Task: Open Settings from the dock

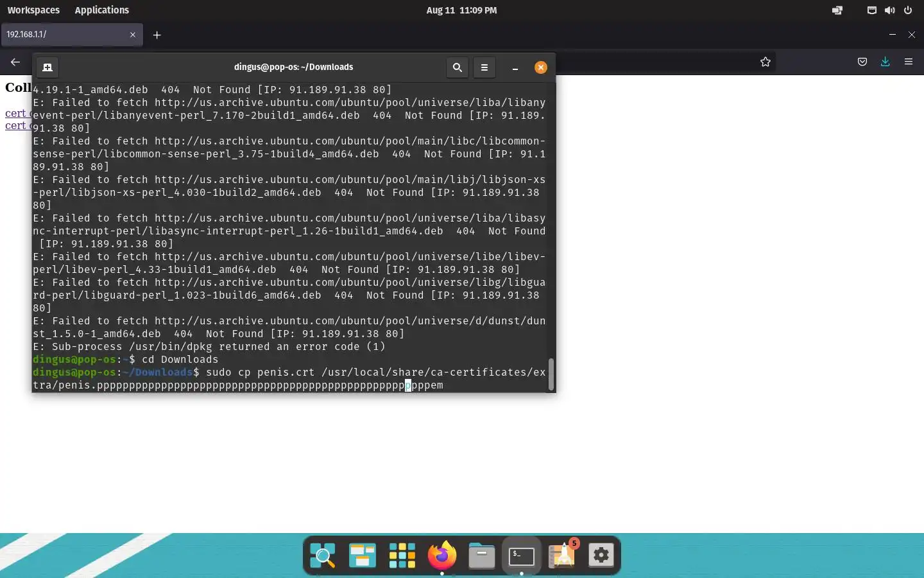Action: (601, 556)
